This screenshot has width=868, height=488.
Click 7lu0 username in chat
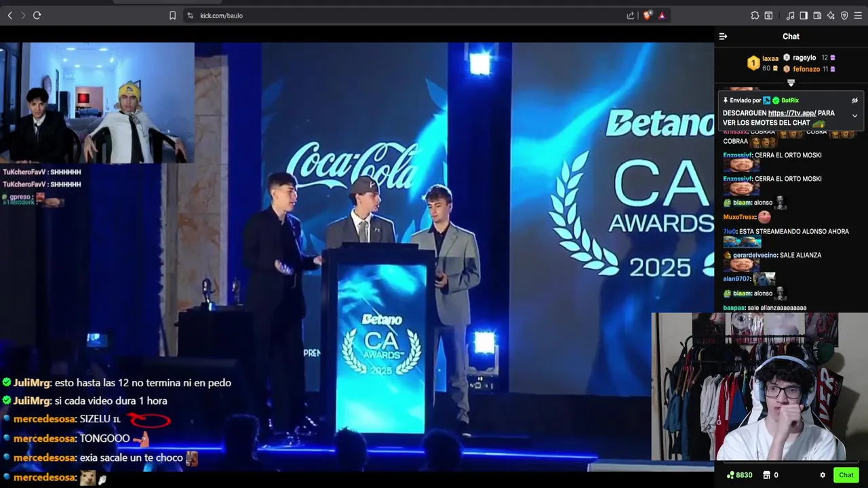(x=730, y=231)
